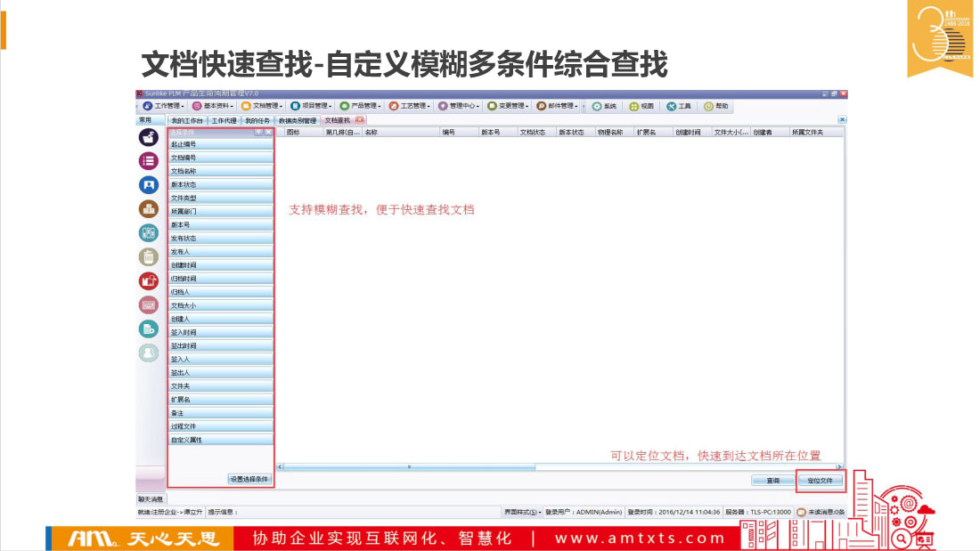Open the 文档管理 menu
980x551 pixels.
point(262,106)
